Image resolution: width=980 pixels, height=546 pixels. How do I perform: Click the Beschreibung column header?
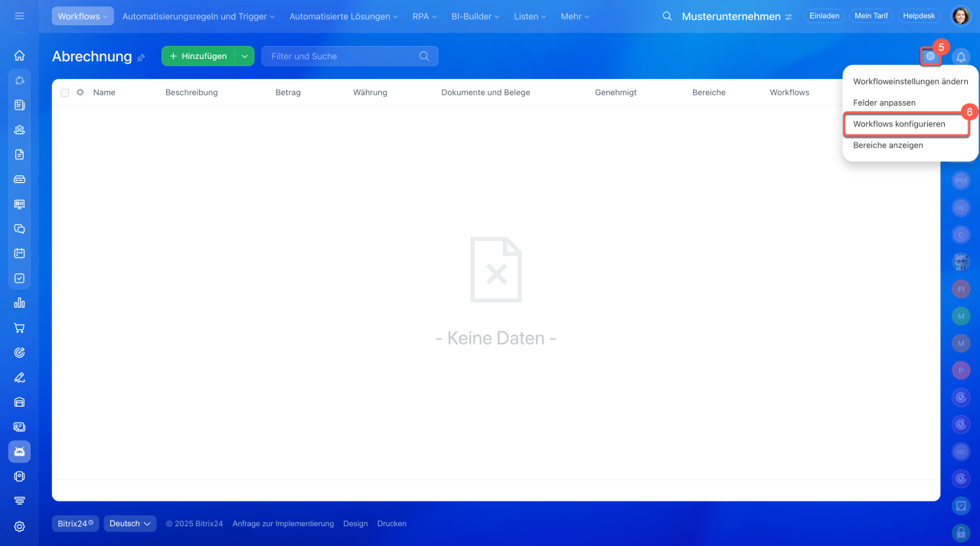(191, 93)
